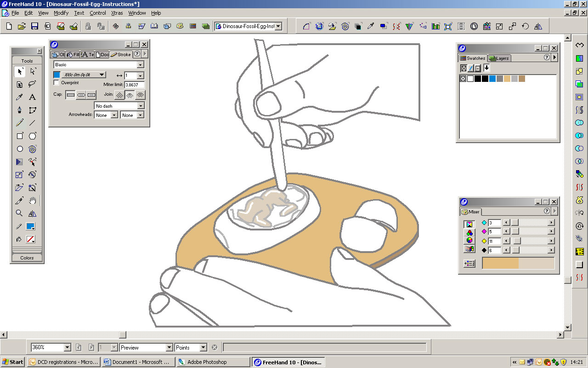Select the blue swatch in Swatches panel
Screen dimensions: 588x368
(x=492, y=79)
